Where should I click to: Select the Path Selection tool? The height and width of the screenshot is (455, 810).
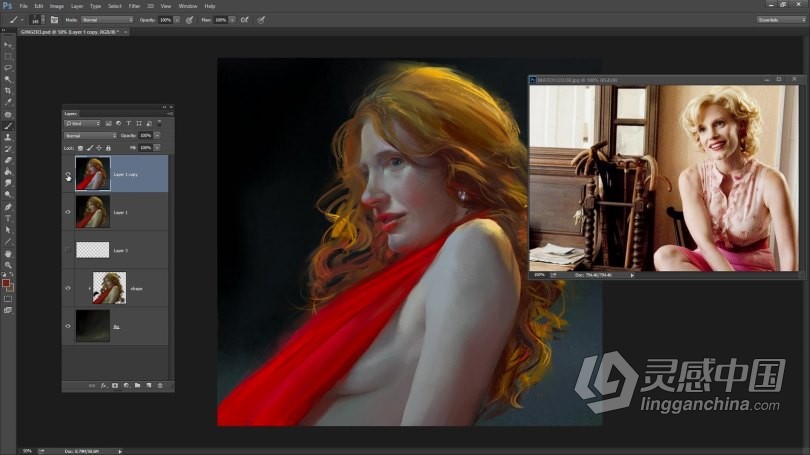click(x=8, y=230)
